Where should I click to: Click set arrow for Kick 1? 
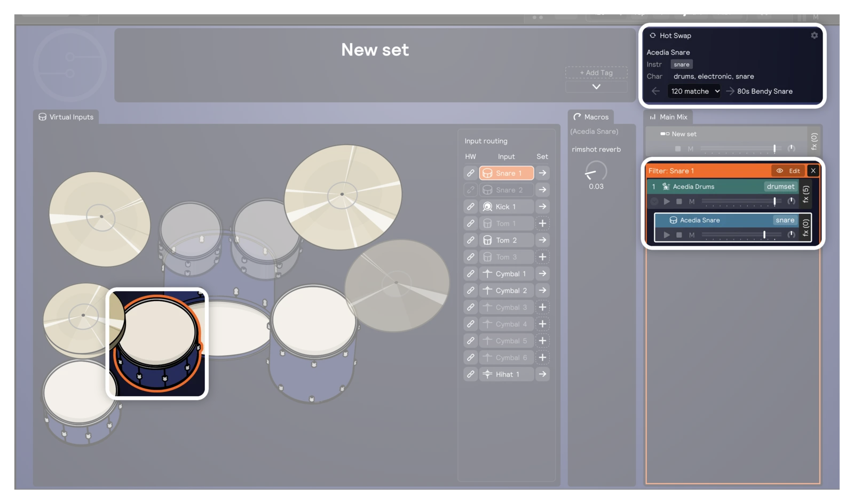542,206
